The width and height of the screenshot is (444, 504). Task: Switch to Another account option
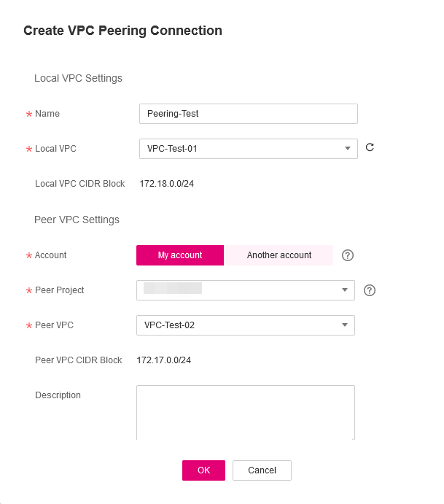[279, 255]
